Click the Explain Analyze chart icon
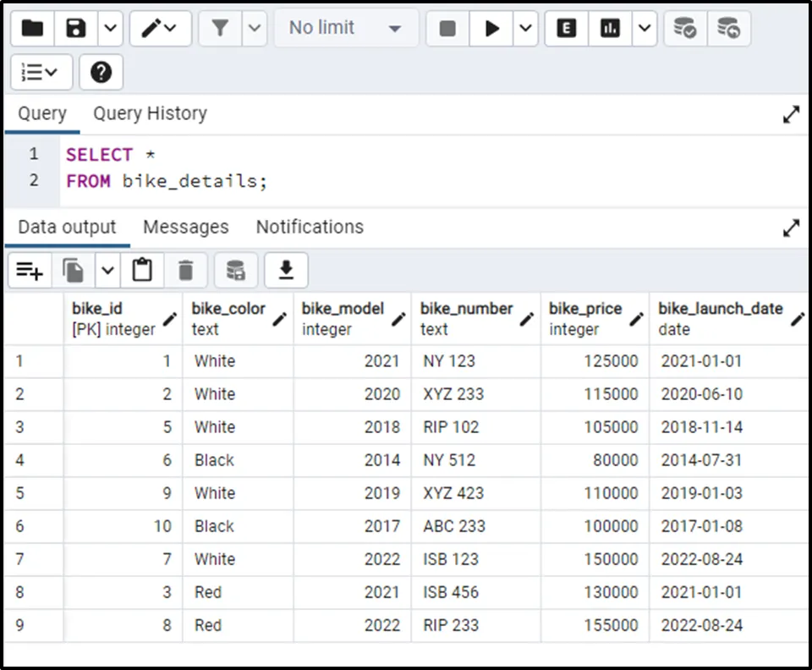Image resolution: width=812 pixels, height=670 pixels. click(x=610, y=29)
